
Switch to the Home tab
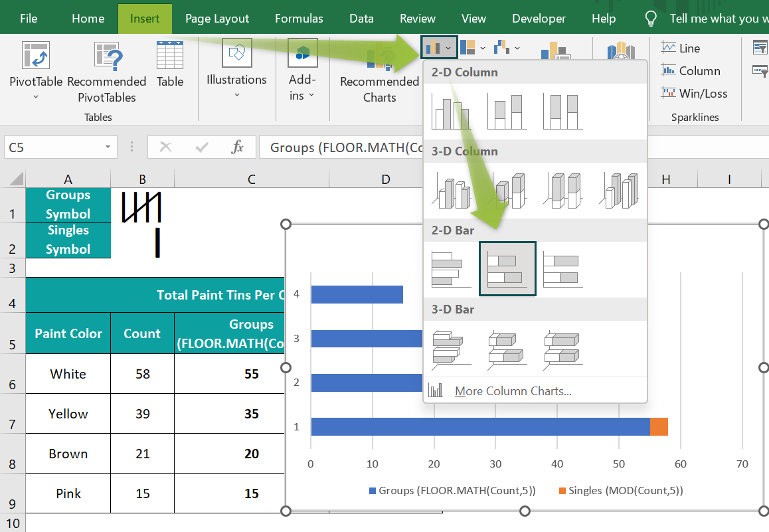pyautogui.click(x=88, y=19)
